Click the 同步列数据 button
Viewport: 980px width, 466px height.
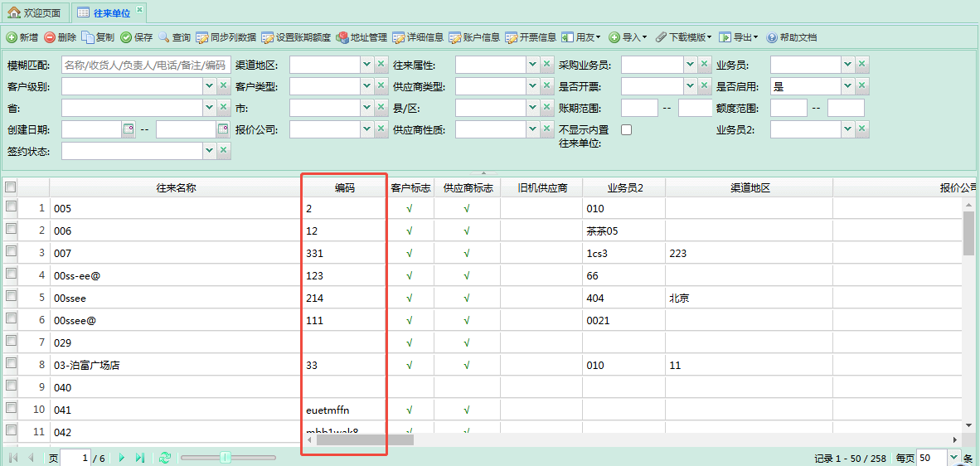226,37
